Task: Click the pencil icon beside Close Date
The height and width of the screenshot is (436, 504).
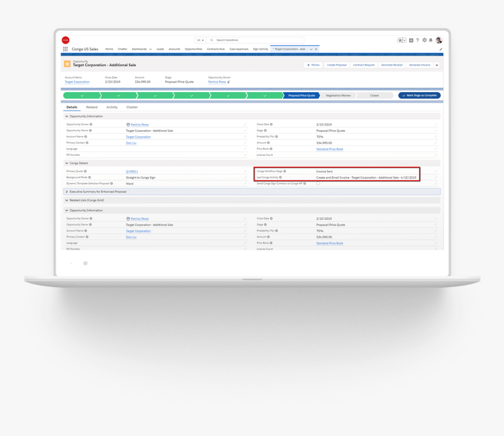Action: coord(435,125)
